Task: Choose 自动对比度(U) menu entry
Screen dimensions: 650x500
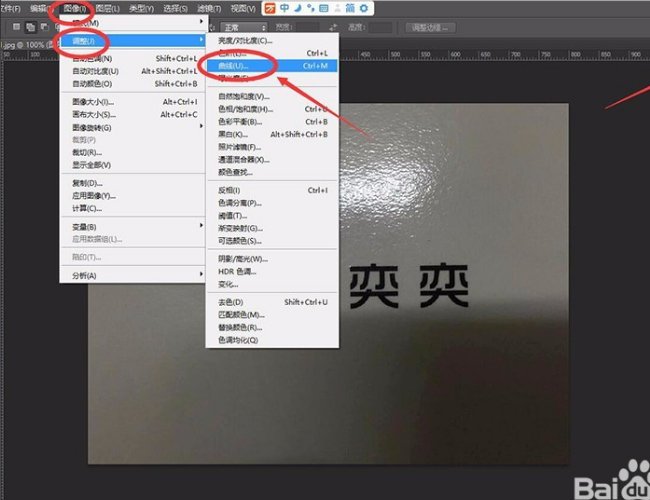Action: (x=133, y=71)
